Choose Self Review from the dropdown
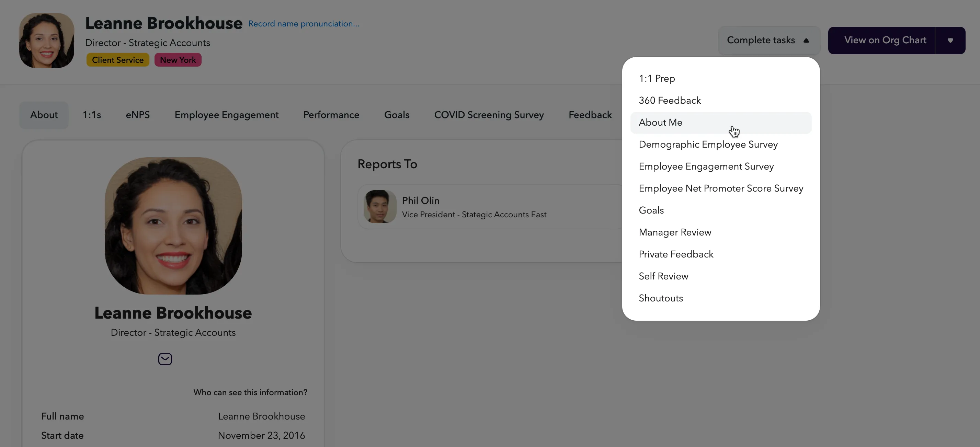The height and width of the screenshot is (447, 980). pos(721,277)
